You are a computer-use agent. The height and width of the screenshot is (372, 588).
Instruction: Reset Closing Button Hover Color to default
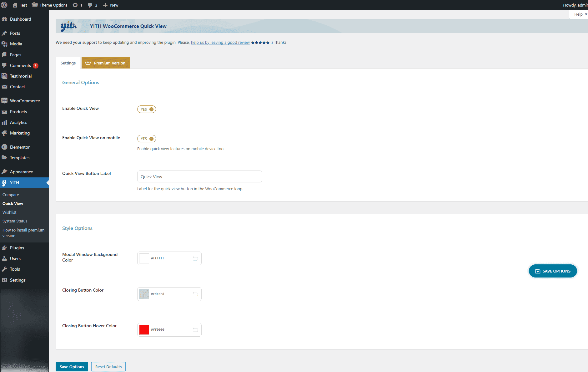195,330
